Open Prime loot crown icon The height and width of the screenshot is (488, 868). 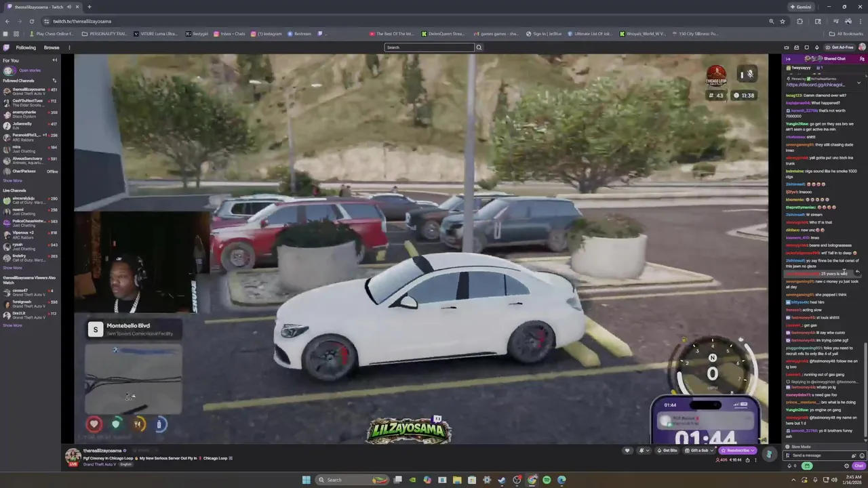[787, 47]
